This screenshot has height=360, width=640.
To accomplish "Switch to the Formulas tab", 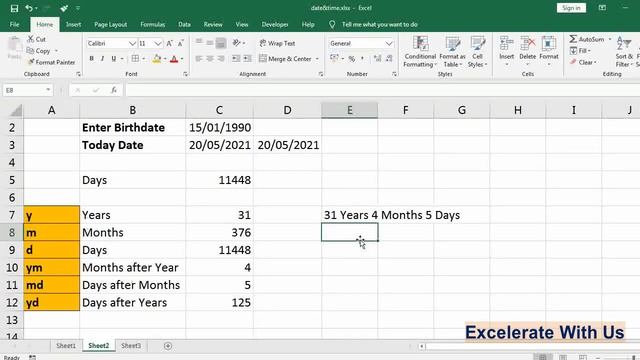I will pyautogui.click(x=153, y=24).
